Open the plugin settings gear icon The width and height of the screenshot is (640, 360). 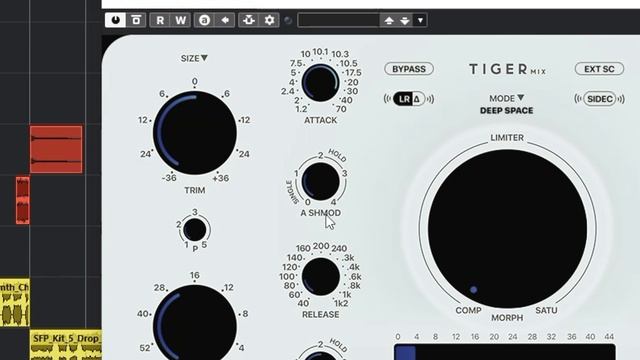pyautogui.click(x=269, y=20)
